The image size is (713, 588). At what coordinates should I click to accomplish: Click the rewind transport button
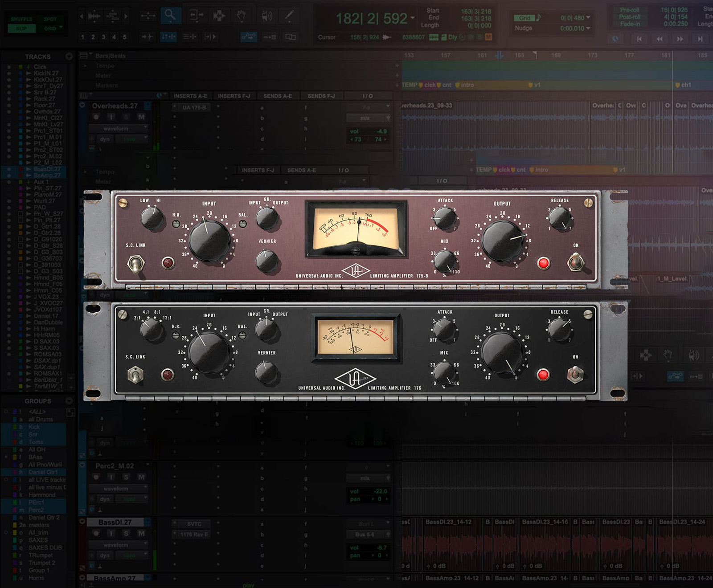[x=659, y=39]
